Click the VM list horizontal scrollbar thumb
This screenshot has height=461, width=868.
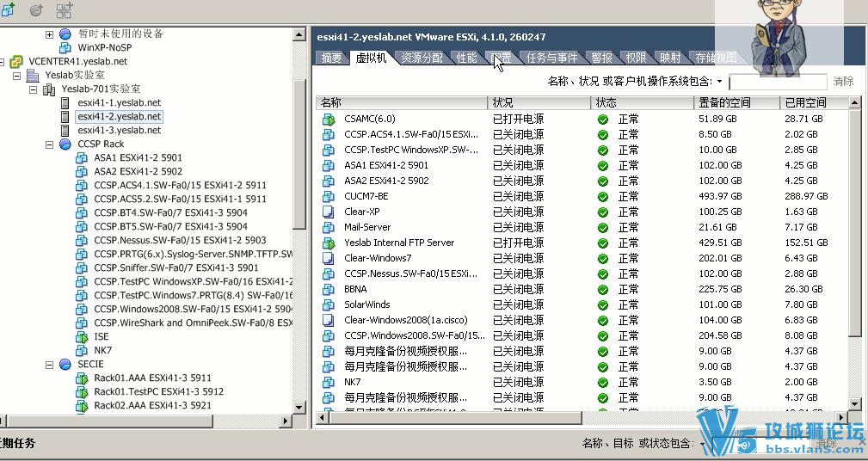[x=454, y=418]
